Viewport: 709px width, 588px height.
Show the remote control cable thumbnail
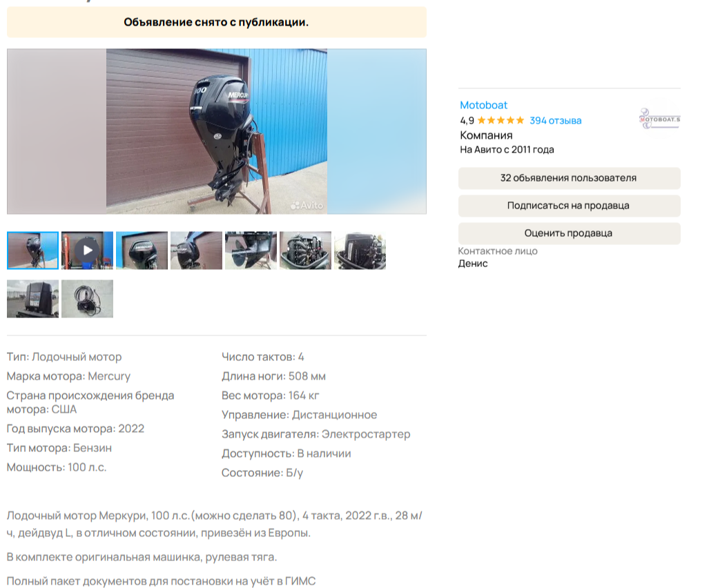coord(87,299)
